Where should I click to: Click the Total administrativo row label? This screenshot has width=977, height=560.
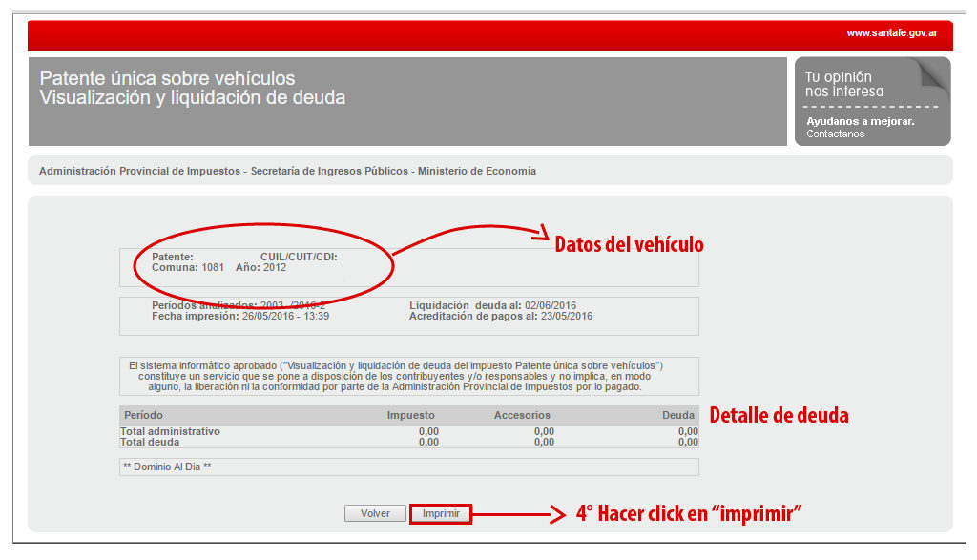pos(170,432)
